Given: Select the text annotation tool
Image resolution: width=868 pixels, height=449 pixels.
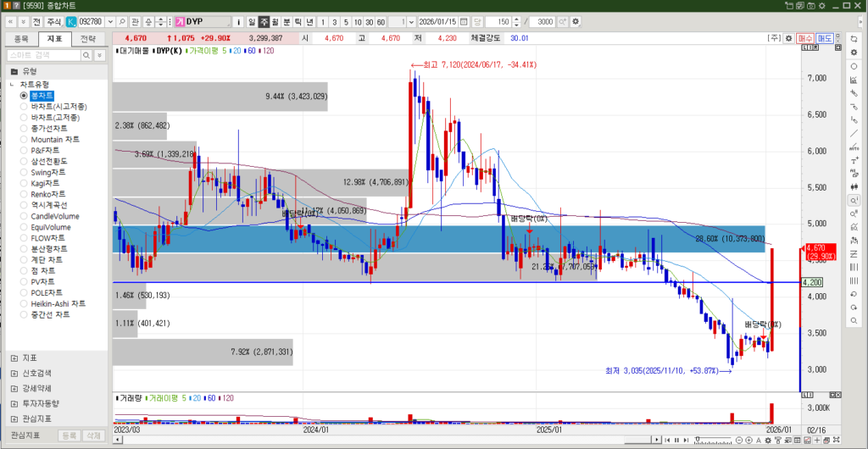Looking at the screenshot, I should click(853, 159).
